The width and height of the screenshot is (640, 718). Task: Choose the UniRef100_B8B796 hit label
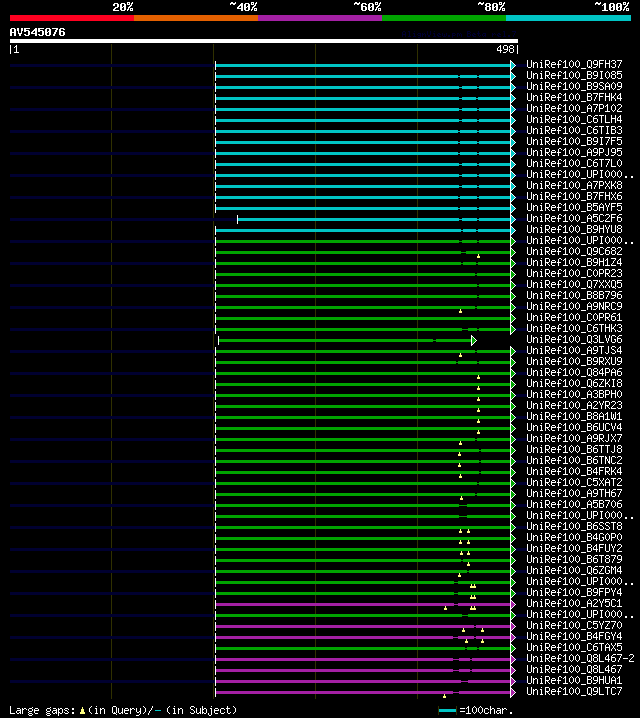[574, 295]
